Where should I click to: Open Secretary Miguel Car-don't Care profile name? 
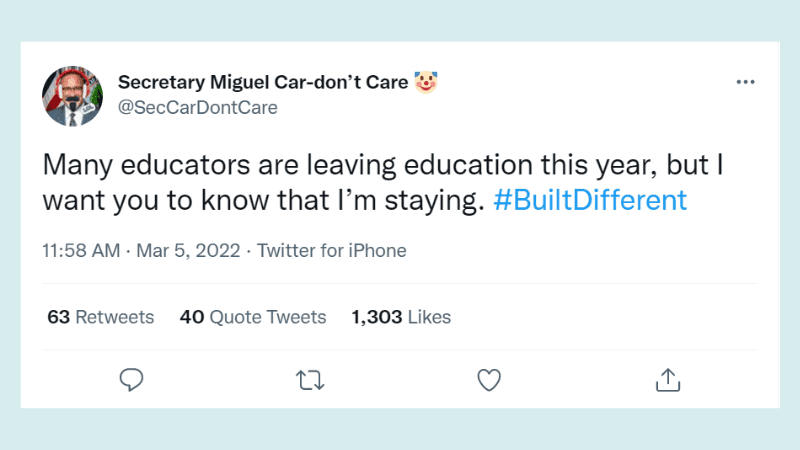[263, 82]
